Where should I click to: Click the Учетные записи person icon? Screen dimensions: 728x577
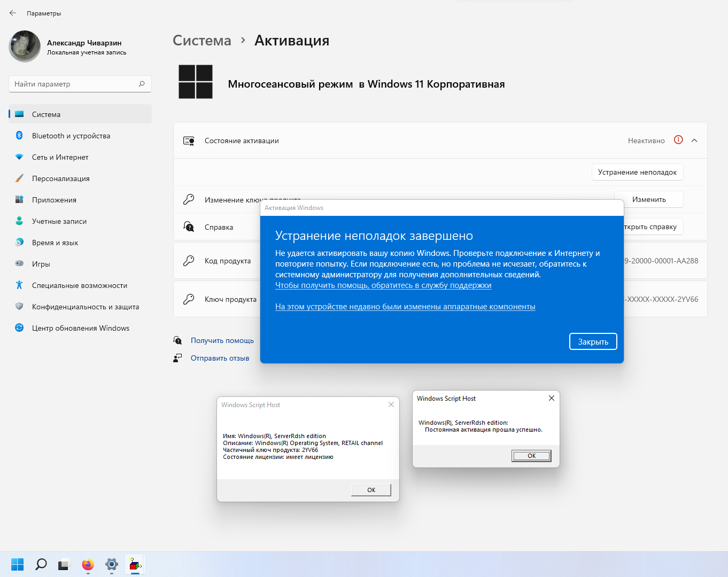[19, 221]
